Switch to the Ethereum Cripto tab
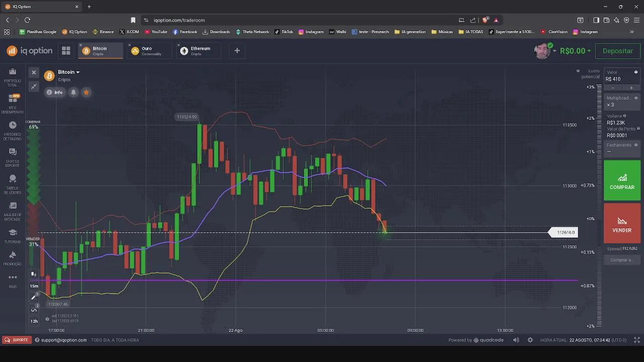 click(x=199, y=51)
